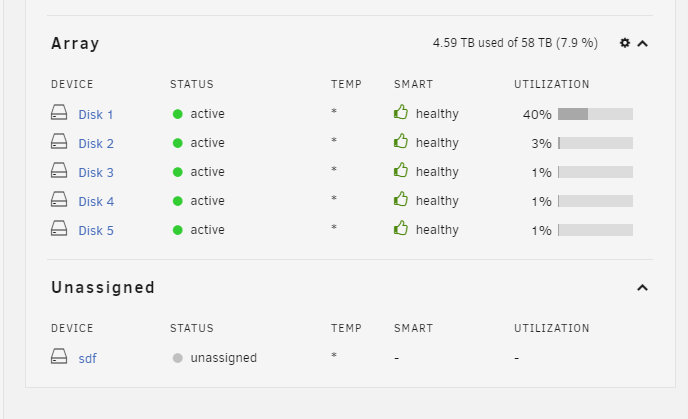Click the grey unassigned status dot
Viewport: 688px width, 419px height.
(x=177, y=358)
